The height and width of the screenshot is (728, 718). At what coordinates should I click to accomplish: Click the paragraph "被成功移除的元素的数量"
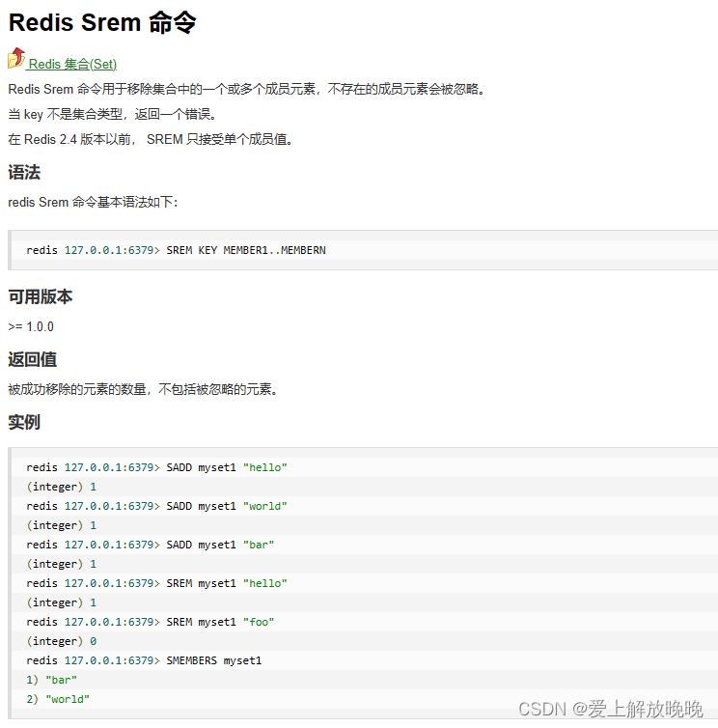pos(144,389)
